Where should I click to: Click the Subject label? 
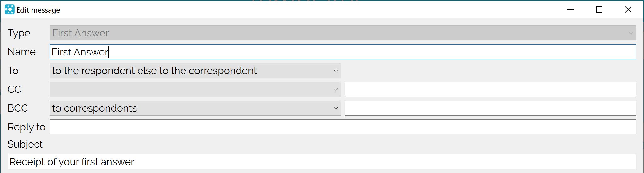25,144
